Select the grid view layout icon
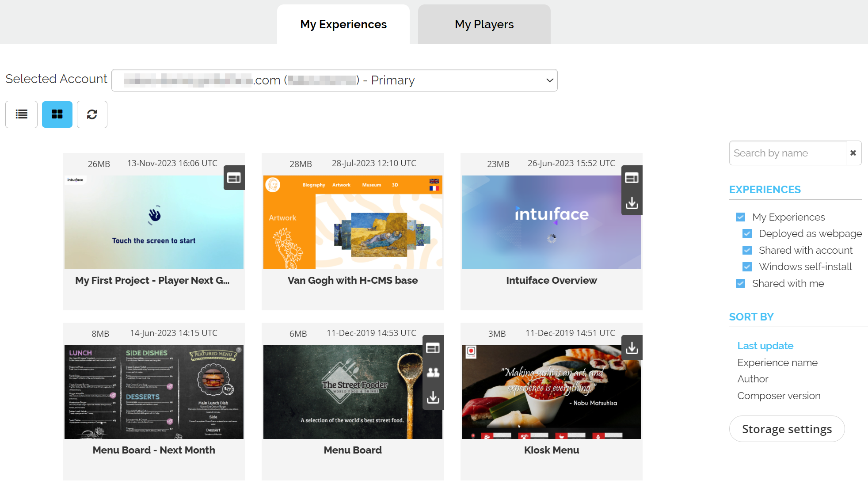 click(x=57, y=114)
